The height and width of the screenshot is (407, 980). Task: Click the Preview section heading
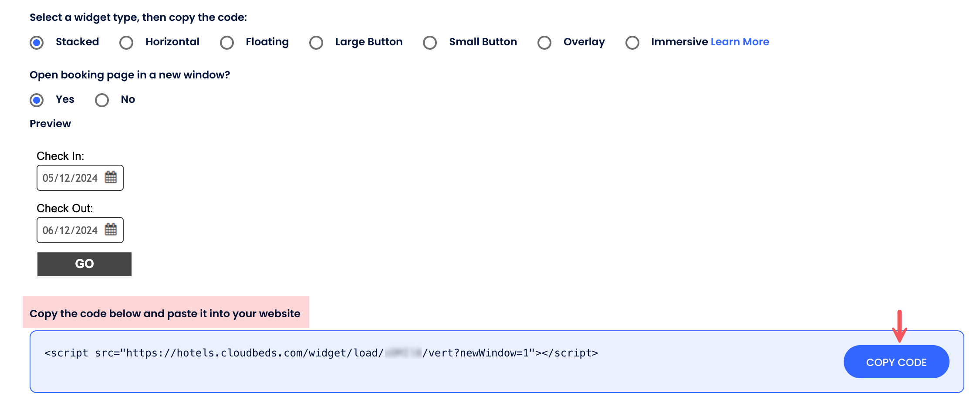coord(50,124)
